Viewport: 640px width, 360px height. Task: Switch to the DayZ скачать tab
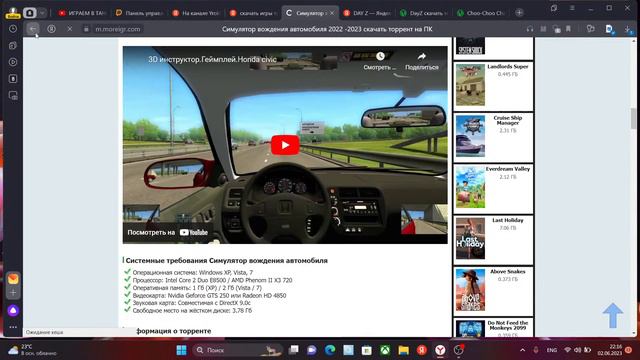[x=424, y=13]
